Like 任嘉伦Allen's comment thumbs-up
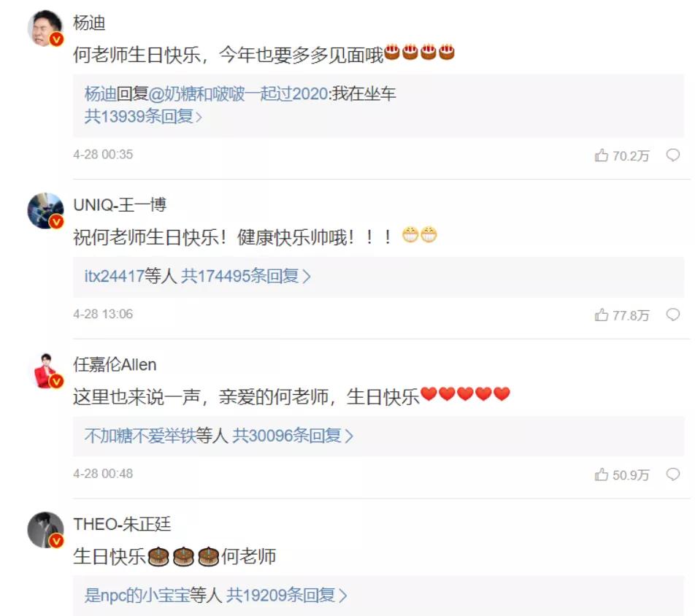The width and height of the screenshot is (695, 616). point(602,474)
